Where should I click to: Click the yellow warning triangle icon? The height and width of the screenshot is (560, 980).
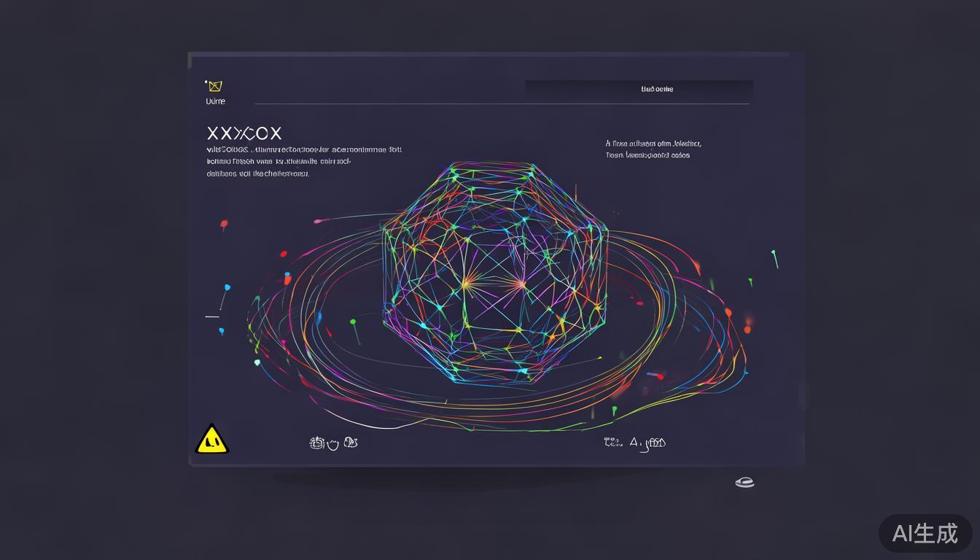212,439
